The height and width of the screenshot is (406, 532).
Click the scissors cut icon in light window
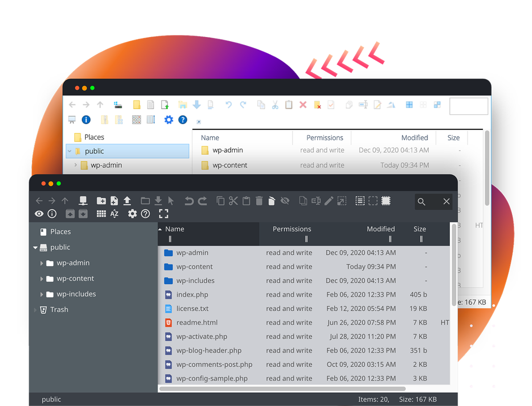[x=275, y=105]
